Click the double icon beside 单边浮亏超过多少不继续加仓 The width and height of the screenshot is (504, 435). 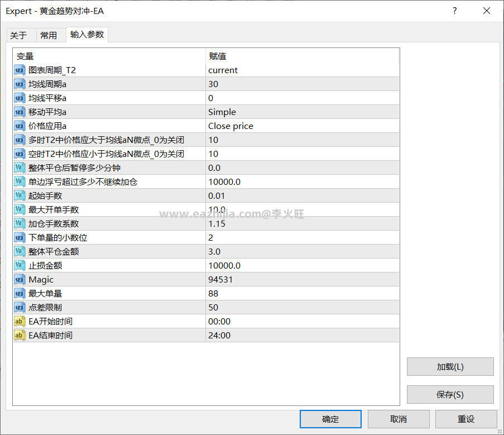(x=20, y=182)
